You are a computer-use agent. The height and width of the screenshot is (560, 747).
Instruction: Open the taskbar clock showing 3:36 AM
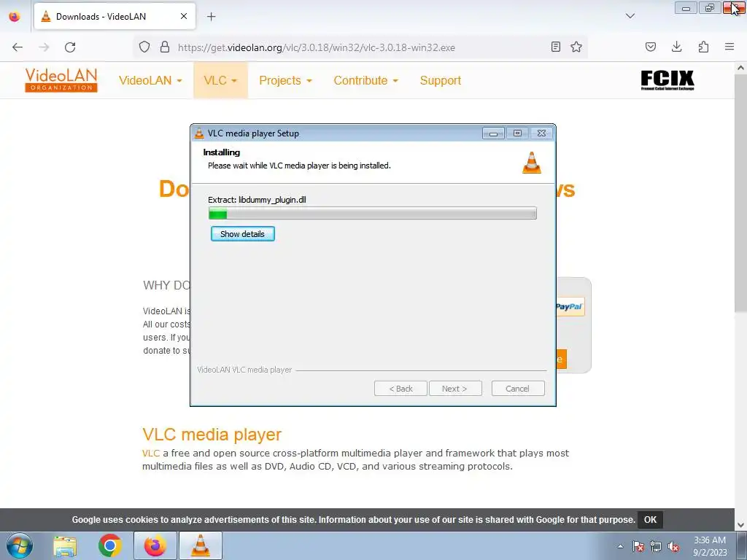pos(710,546)
